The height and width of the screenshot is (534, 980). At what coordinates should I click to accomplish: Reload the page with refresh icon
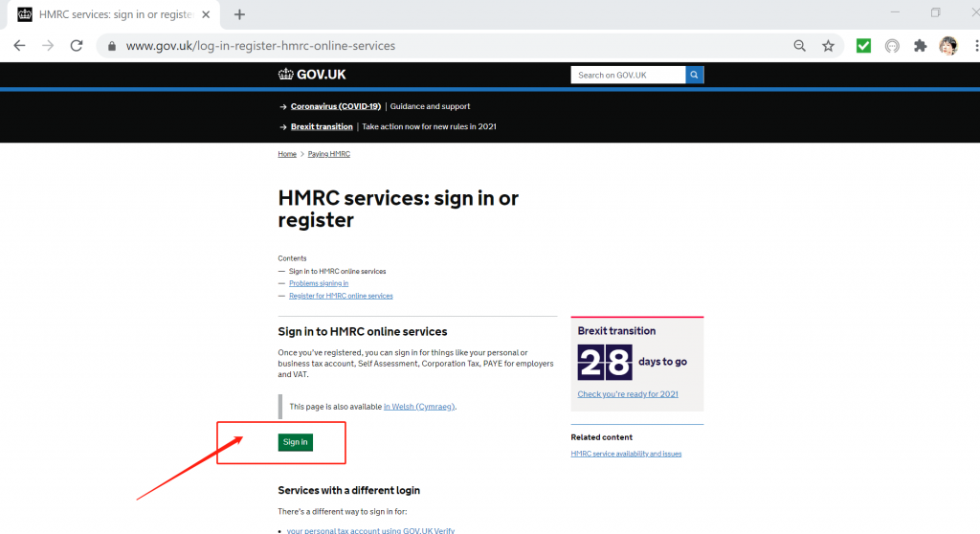[x=77, y=46]
